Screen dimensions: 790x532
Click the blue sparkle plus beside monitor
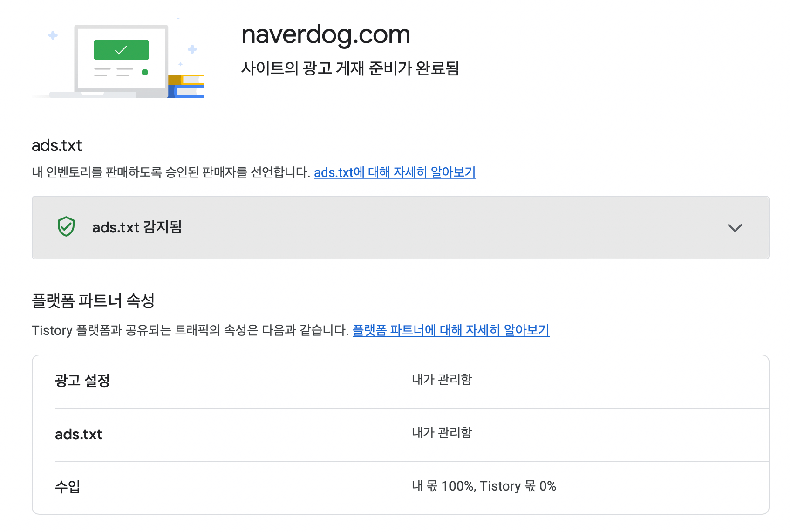click(x=192, y=49)
